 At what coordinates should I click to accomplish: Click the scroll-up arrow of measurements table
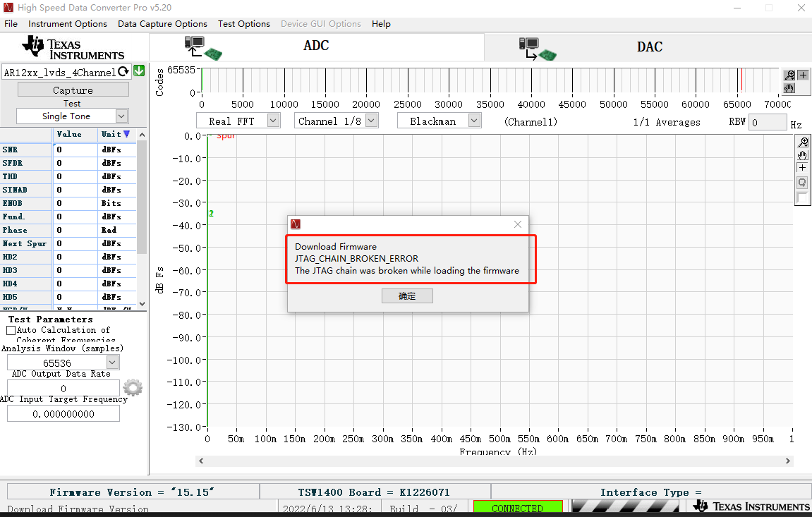click(x=142, y=135)
